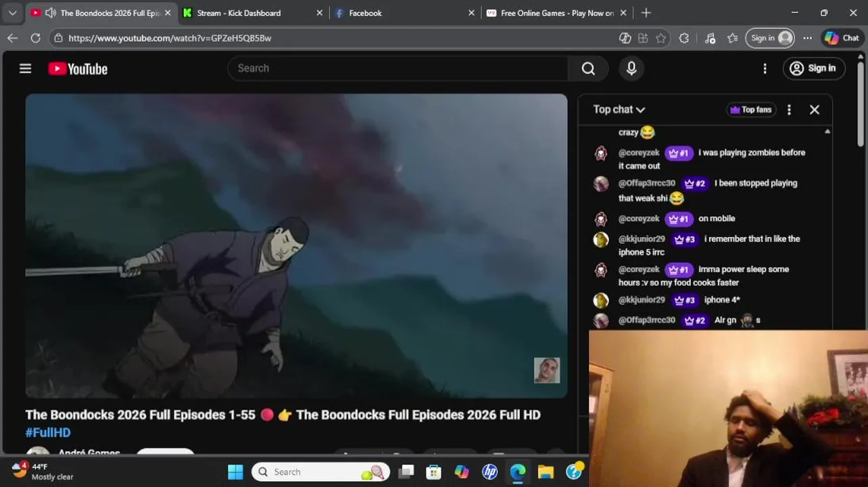Reload the current page
This screenshot has height=487, width=868.
(x=35, y=38)
